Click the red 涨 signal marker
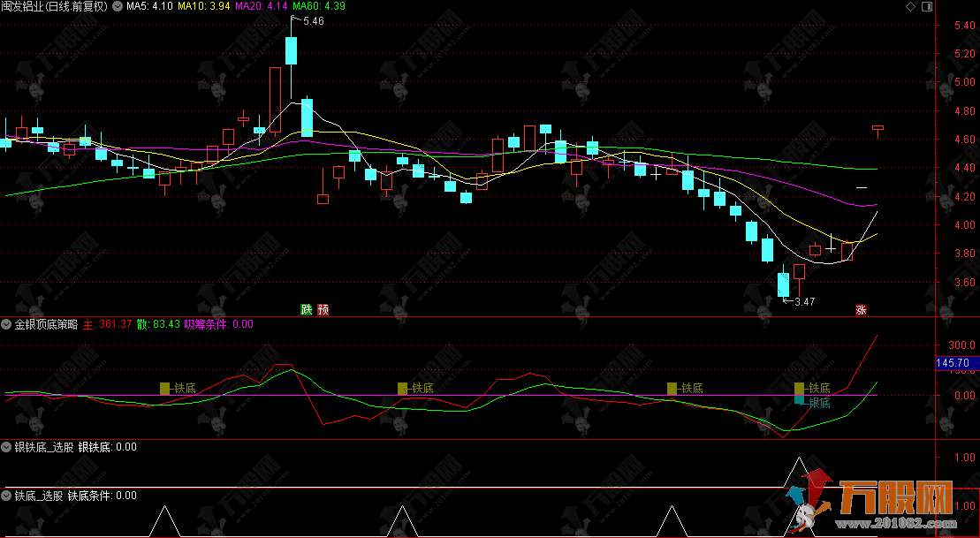Screen dimensions: 980x538 pyautogui.click(x=860, y=309)
